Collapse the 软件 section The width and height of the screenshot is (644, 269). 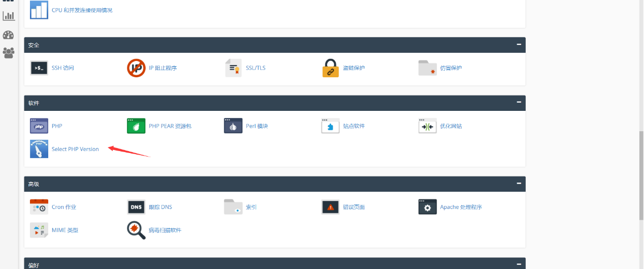[519, 102]
